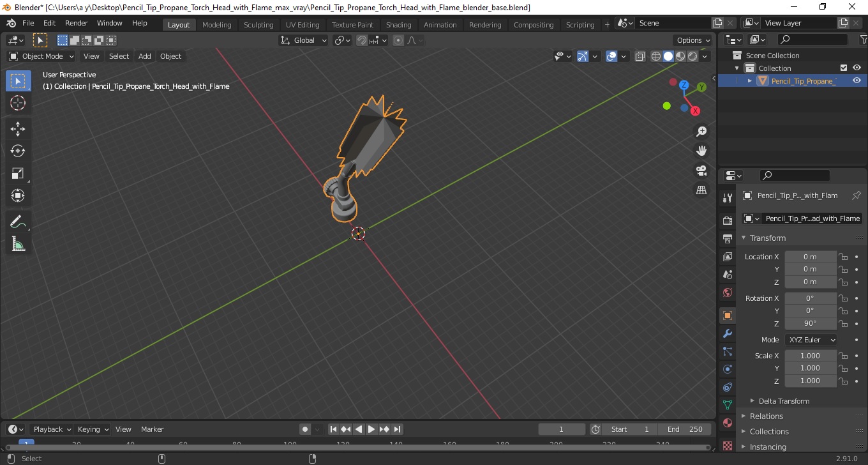The image size is (868, 465).
Task: Toggle X-ray mode in viewport header
Action: [x=640, y=56]
